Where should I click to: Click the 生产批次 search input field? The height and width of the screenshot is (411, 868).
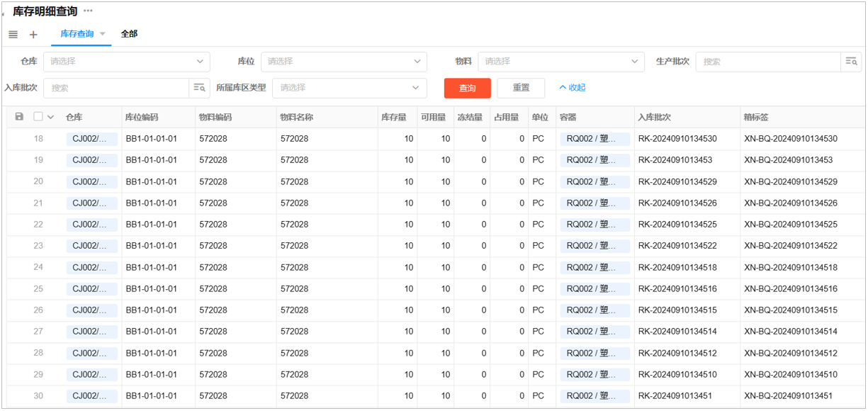point(768,62)
